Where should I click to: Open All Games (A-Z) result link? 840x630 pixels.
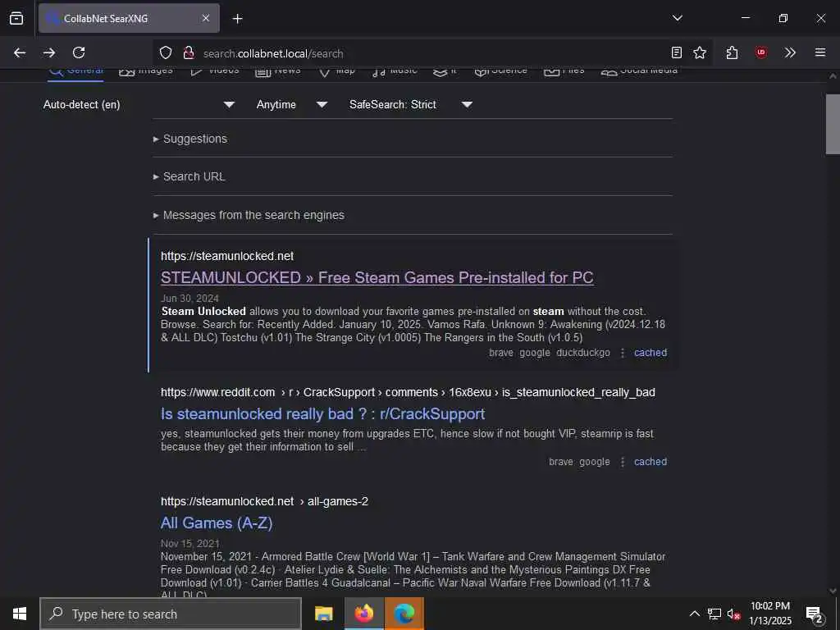pos(217,523)
